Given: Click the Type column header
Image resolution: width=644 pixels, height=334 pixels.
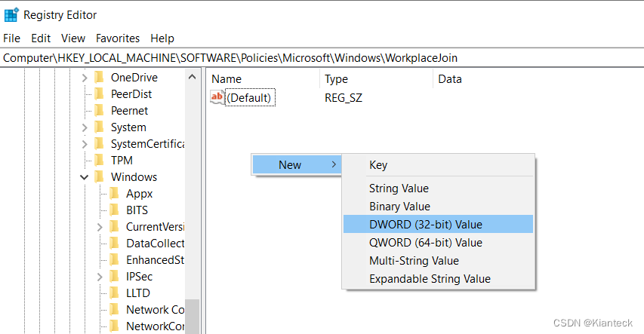Looking at the screenshot, I should [x=376, y=78].
